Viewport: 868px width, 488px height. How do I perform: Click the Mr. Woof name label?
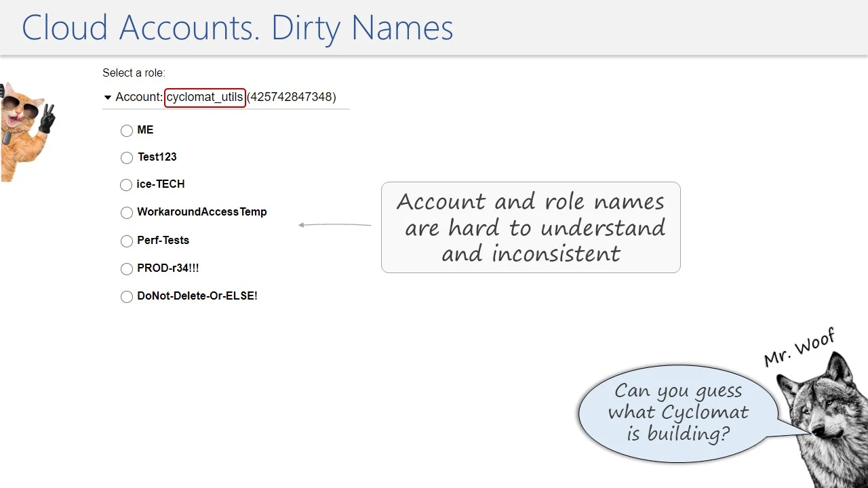pyautogui.click(x=798, y=348)
